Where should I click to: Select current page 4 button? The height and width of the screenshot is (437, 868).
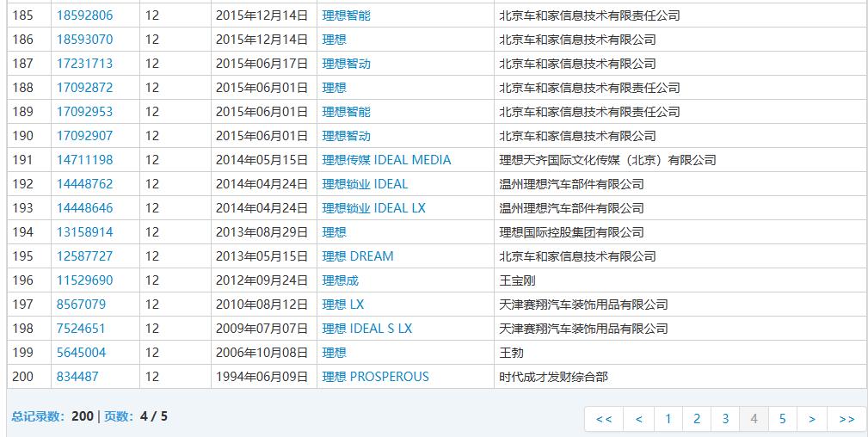point(754,419)
